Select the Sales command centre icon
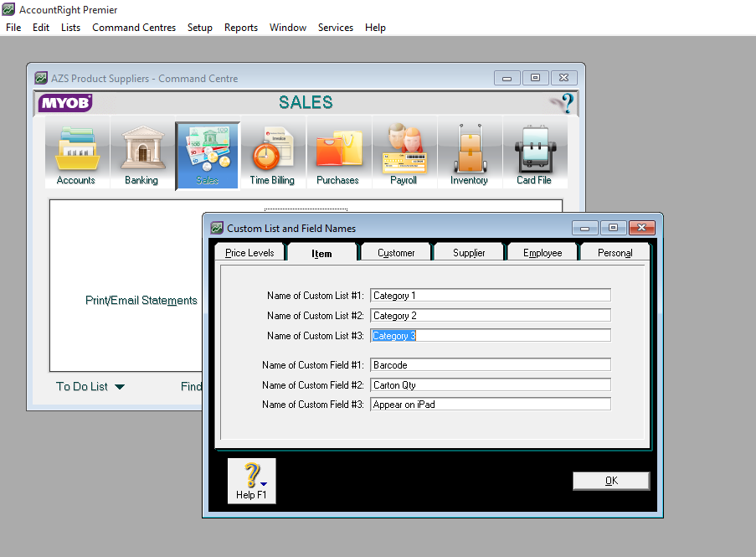This screenshot has width=756, height=557. pyautogui.click(x=208, y=155)
